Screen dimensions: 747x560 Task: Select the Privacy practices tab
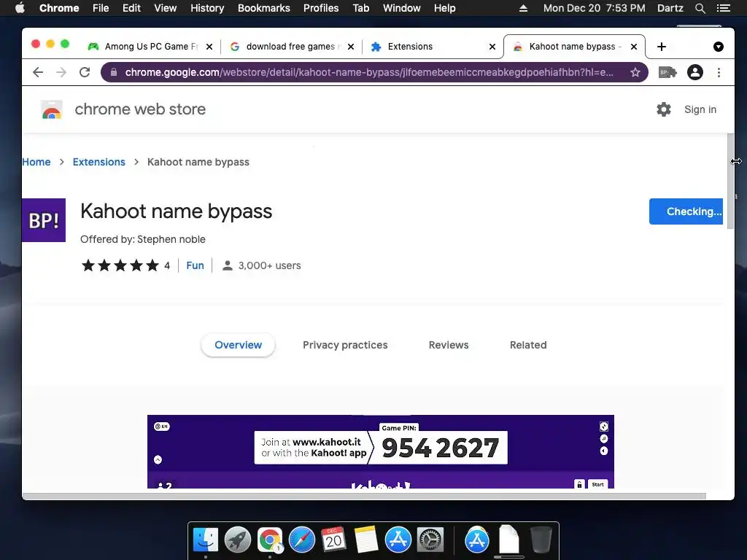345,345
